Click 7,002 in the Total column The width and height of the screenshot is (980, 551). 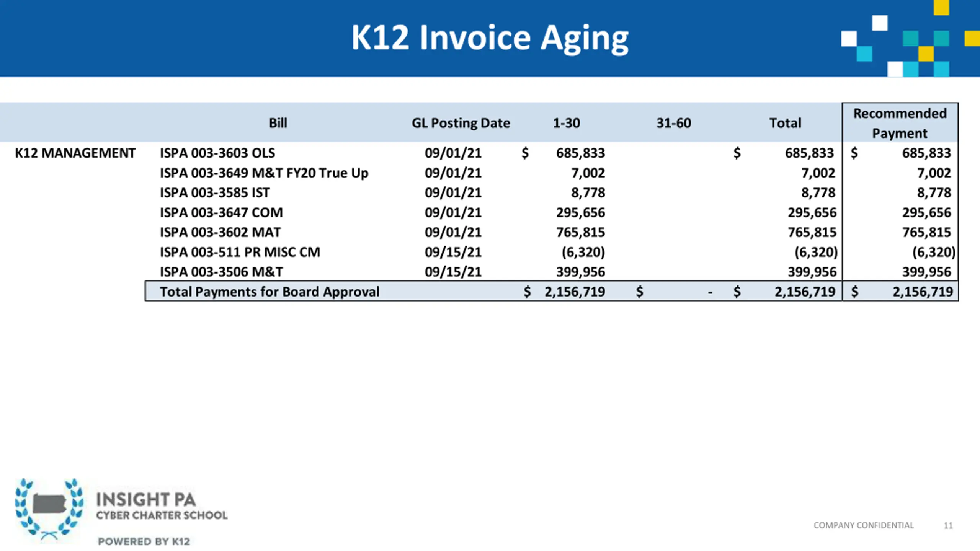click(818, 173)
